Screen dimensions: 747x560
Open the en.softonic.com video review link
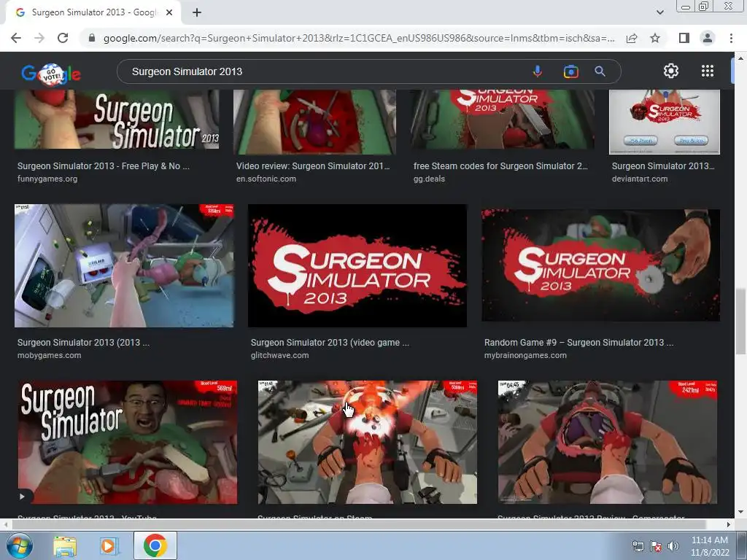(x=313, y=172)
